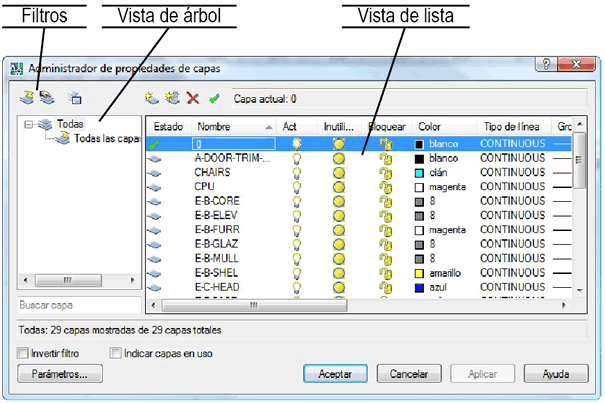
Task: Collapse the Todas tree node
Action: [x=28, y=124]
